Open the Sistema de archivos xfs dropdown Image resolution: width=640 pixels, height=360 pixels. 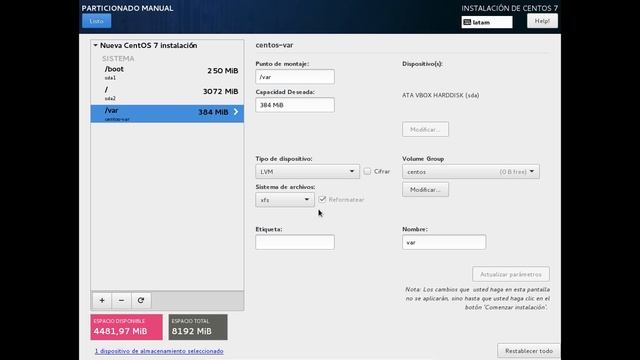[284, 200]
